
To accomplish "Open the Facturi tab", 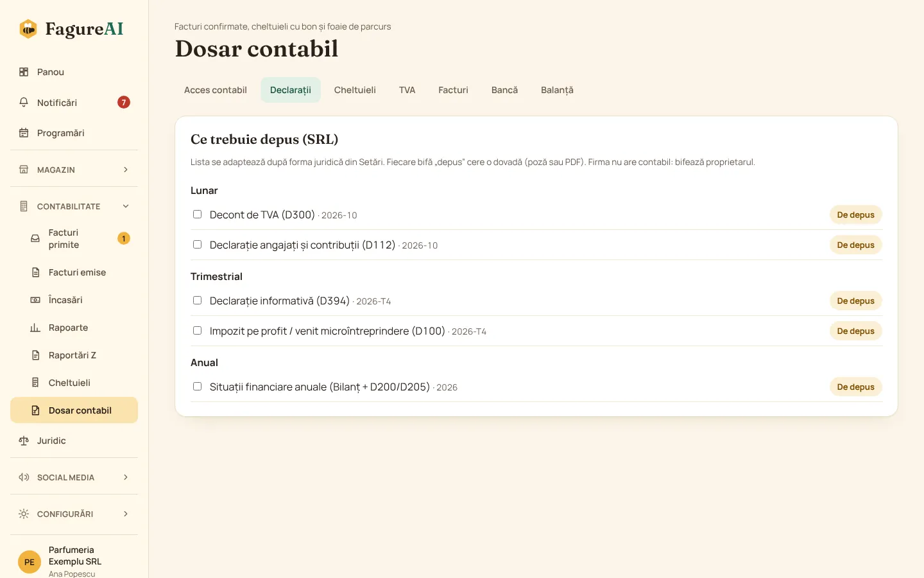I will pos(453,90).
